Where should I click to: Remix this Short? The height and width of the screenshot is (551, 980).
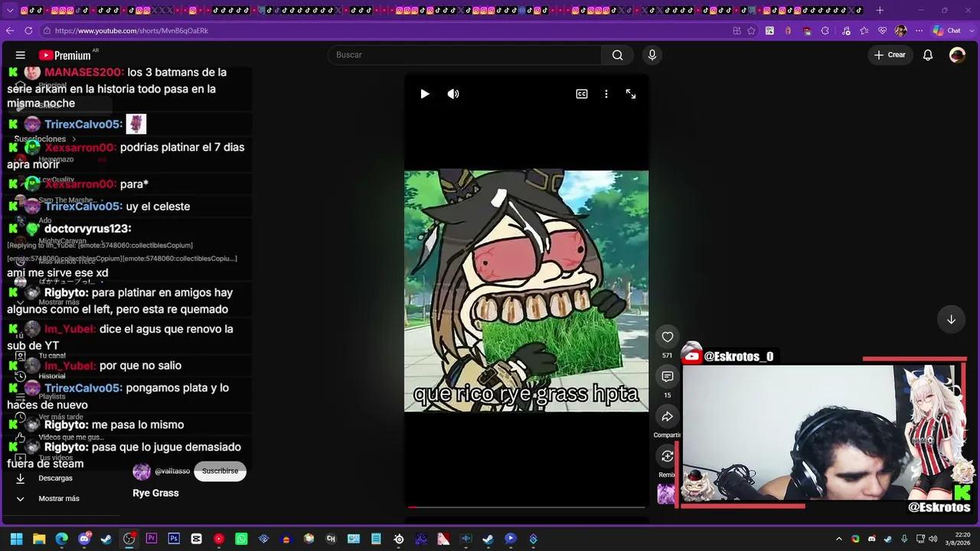point(668,456)
